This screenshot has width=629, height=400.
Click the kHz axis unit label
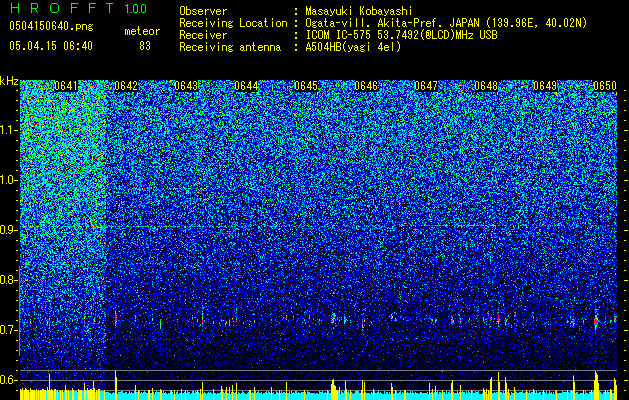coord(9,81)
